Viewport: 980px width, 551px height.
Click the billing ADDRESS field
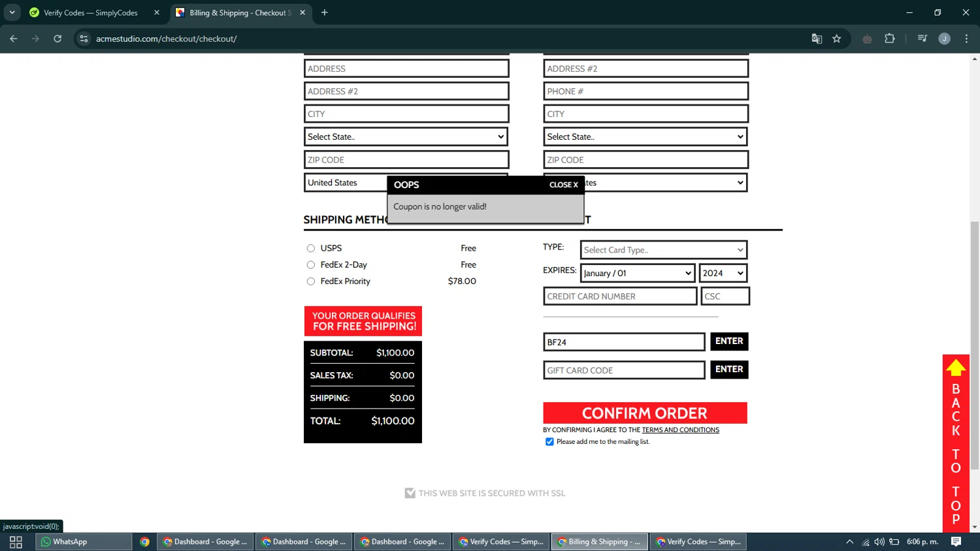tap(406, 69)
